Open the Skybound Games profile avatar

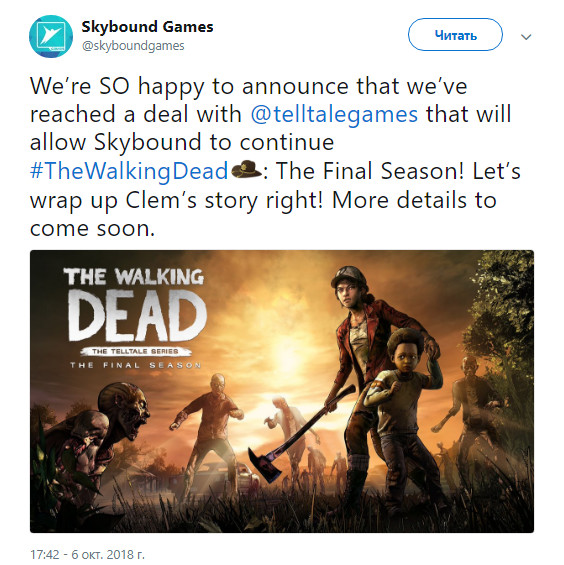click(x=51, y=36)
